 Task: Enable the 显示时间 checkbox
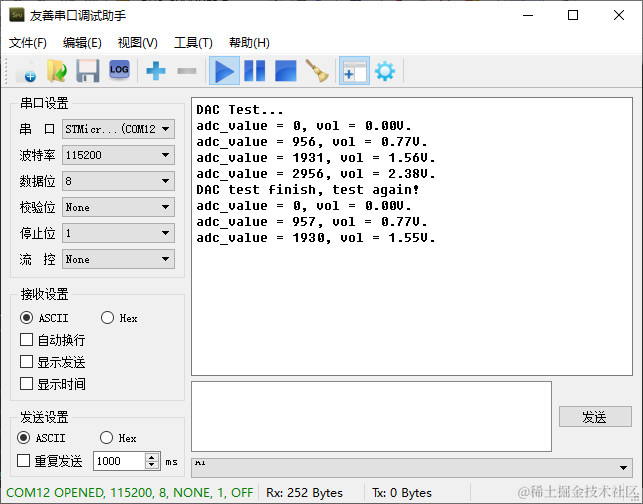coord(52,384)
